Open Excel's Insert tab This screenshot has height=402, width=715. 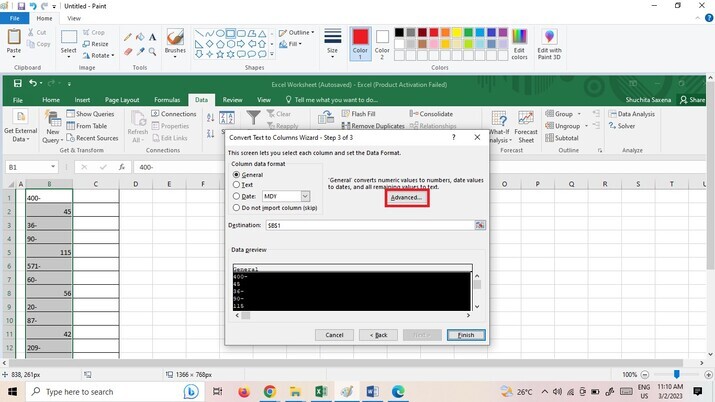pos(82,100)
